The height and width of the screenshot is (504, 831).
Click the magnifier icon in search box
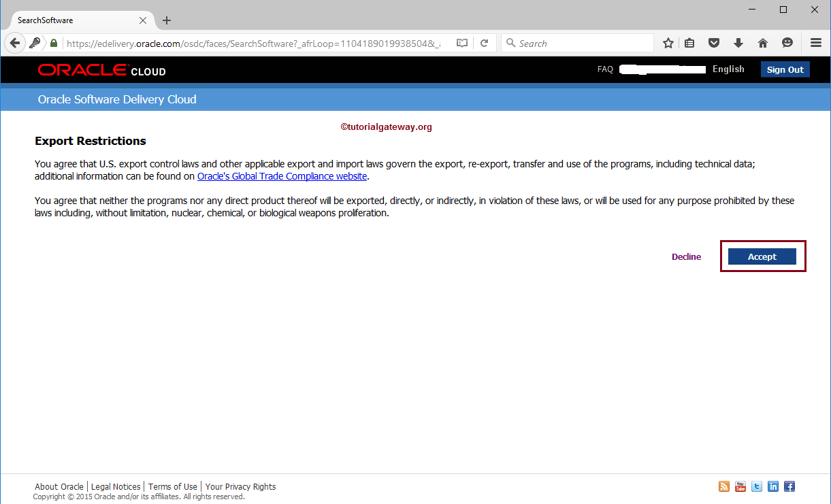click(511, 43)
